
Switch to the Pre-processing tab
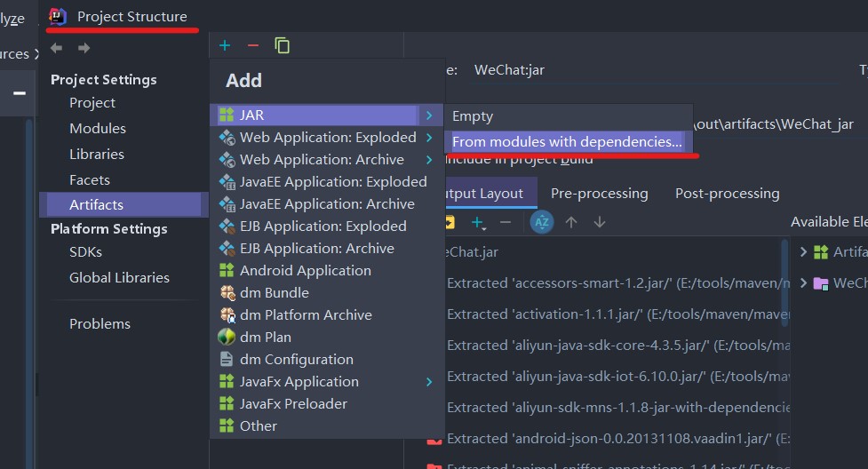599,193
